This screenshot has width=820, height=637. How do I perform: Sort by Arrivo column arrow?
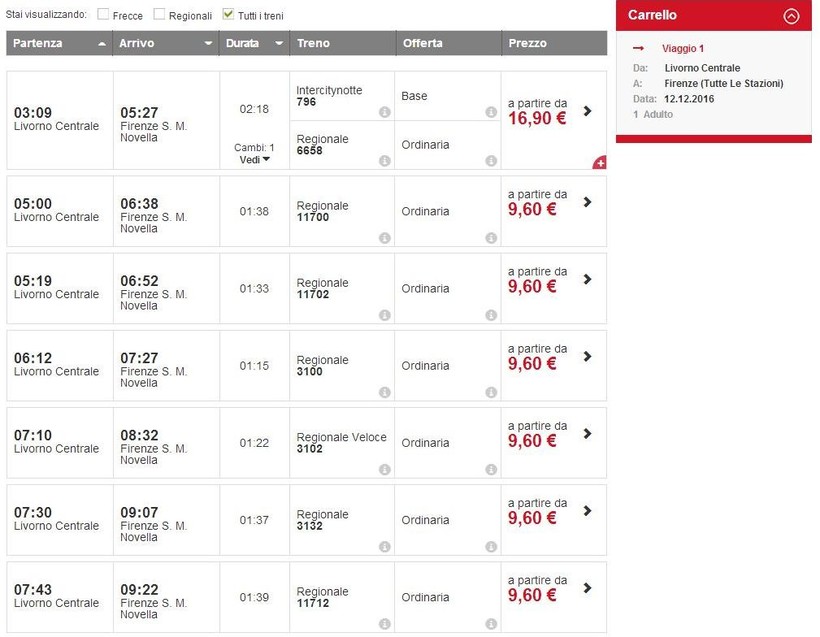[208, 44]
